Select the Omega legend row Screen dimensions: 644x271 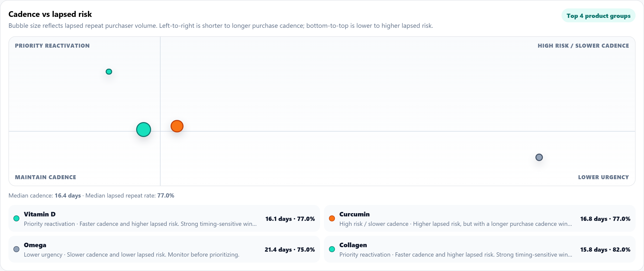pyautogui.click(x=164, y=249)
